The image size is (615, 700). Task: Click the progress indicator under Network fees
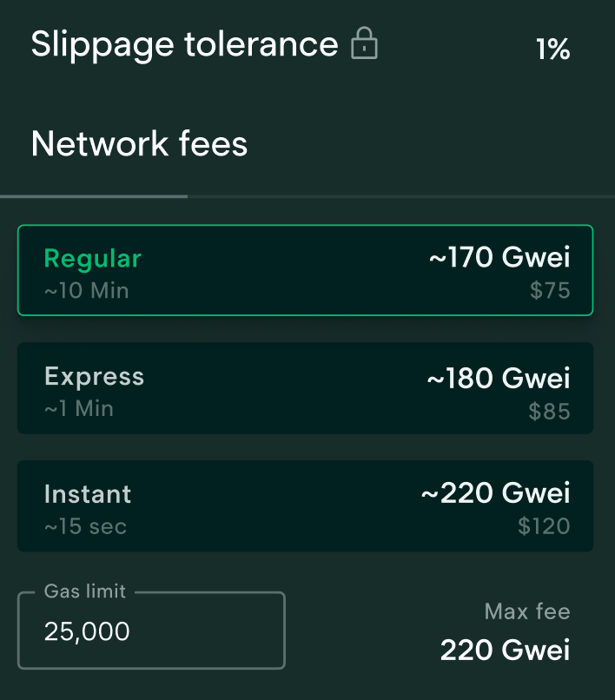tap(94, 196)
